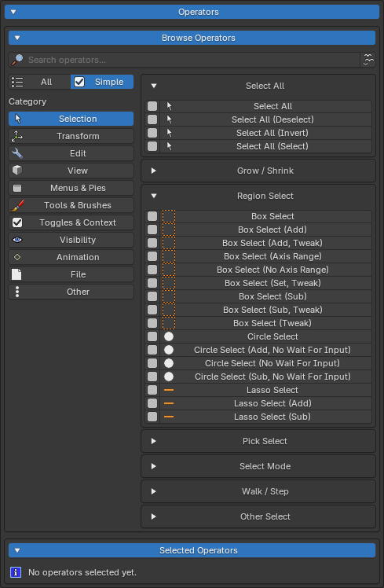
Task: Tick checkbox for Box Select
Action: coord(152,216)
